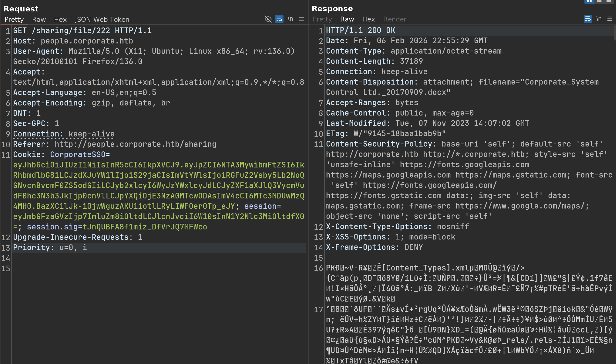616x364 pixels.
Task: Open Response pane hamburger options menu
Action: click(610, 19)
